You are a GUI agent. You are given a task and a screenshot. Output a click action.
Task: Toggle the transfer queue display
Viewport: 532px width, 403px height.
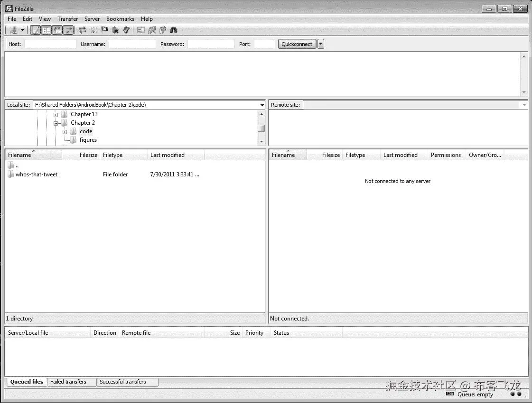pos(68,30)
